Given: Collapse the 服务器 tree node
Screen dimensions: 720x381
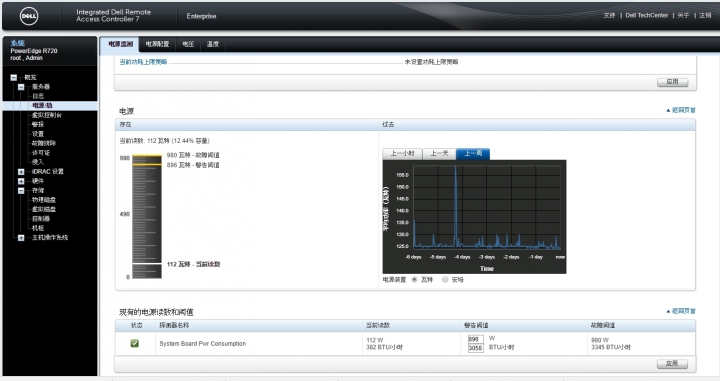Looking at the screenshot, I should tap(21, 87).
